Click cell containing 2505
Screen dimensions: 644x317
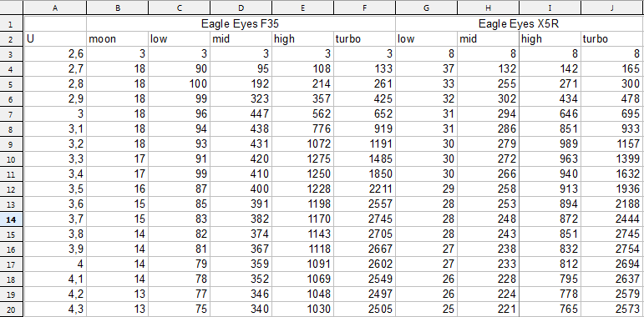(365, 309)
